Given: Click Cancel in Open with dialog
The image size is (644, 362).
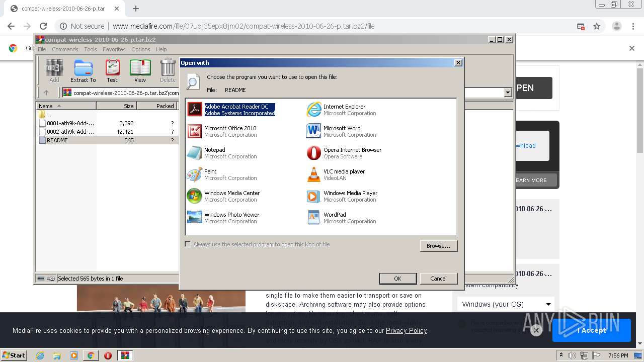Looking at the screenshot, I should click(438, 279).
